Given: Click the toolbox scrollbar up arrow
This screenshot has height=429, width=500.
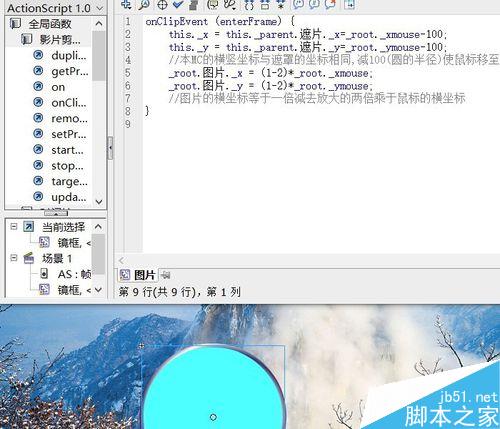Looking at the screenshot, I should click(x=99, y=23).
